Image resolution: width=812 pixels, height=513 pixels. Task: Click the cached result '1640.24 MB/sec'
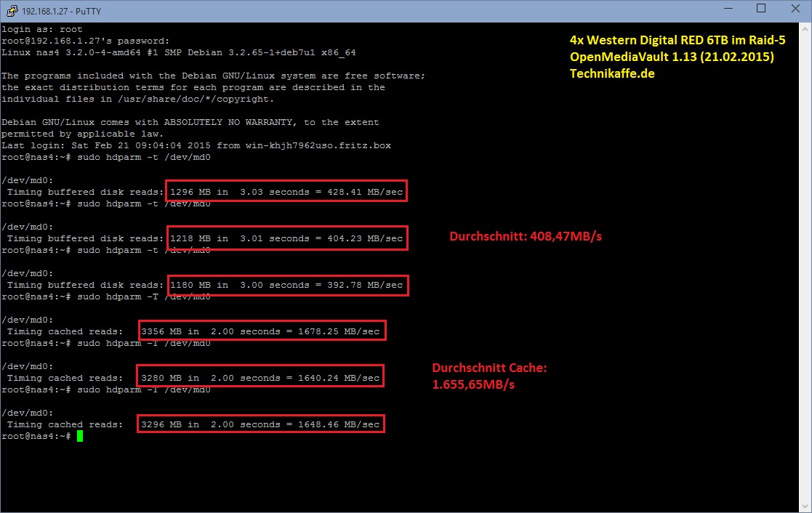[x=339, y=379]
